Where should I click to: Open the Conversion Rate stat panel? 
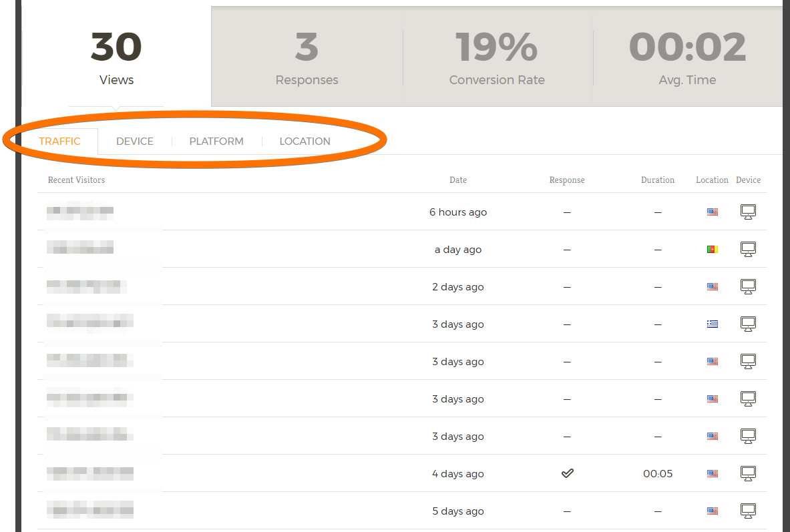pos(497,58)
